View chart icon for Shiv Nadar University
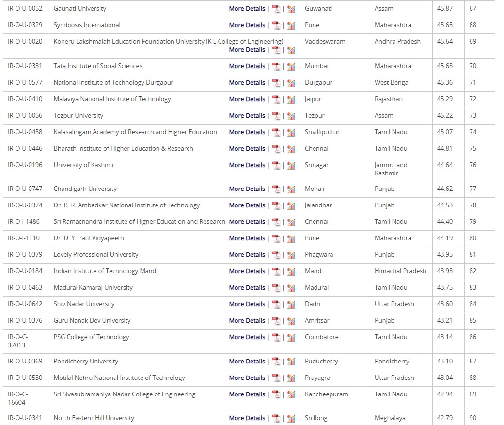This screenshot has height=425, width=504. (x=291, y=304)
